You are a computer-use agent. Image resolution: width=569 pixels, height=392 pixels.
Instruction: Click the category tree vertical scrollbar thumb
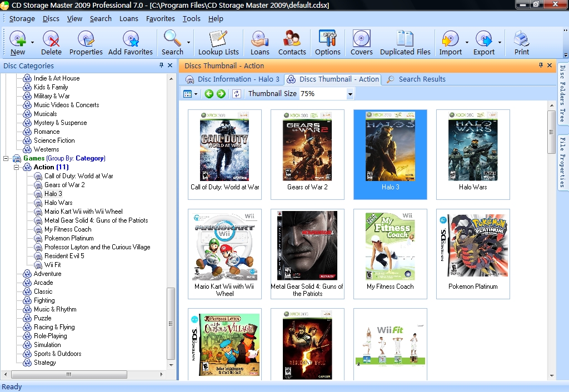[171, 324]
